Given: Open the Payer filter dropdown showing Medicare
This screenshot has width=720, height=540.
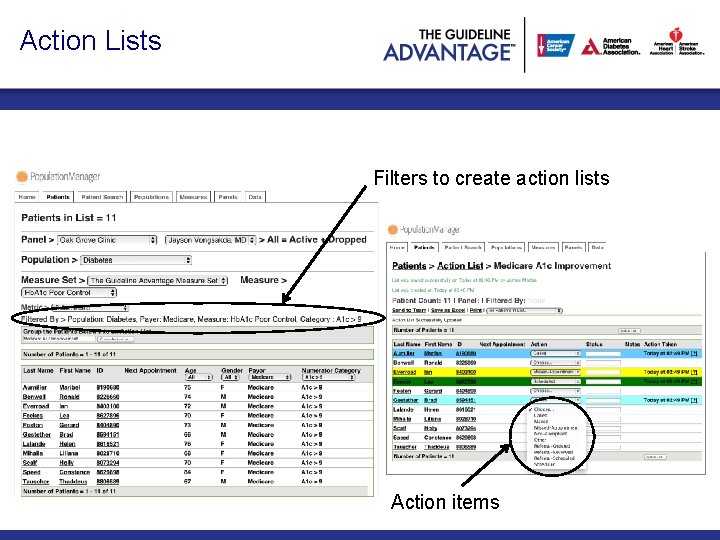Looking at the screenshot, I should tap(270, 377).
